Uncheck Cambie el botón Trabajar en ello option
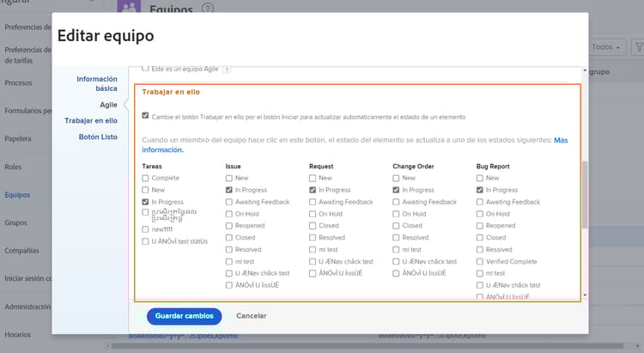The width and height of the screenshot is (644, 353). (x=145, y=116)
